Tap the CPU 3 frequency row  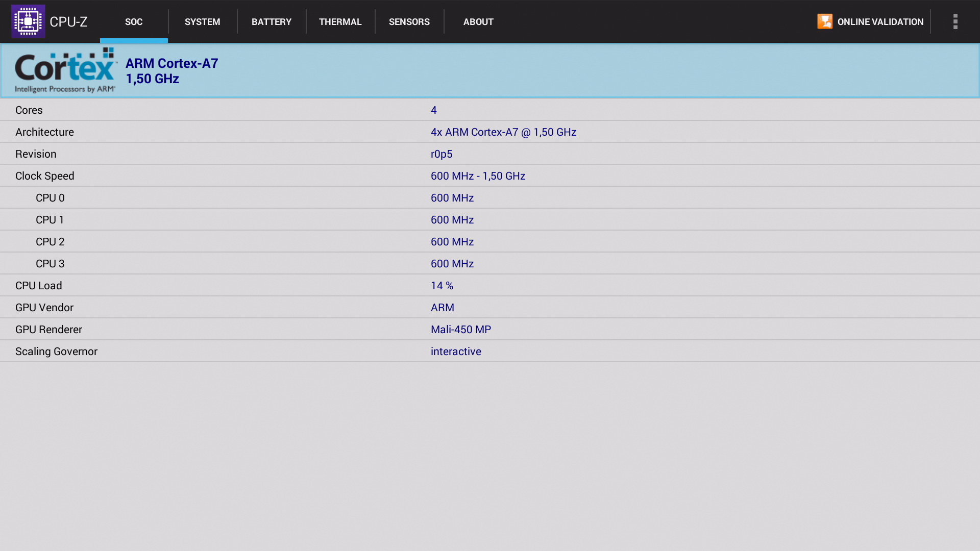490,264
